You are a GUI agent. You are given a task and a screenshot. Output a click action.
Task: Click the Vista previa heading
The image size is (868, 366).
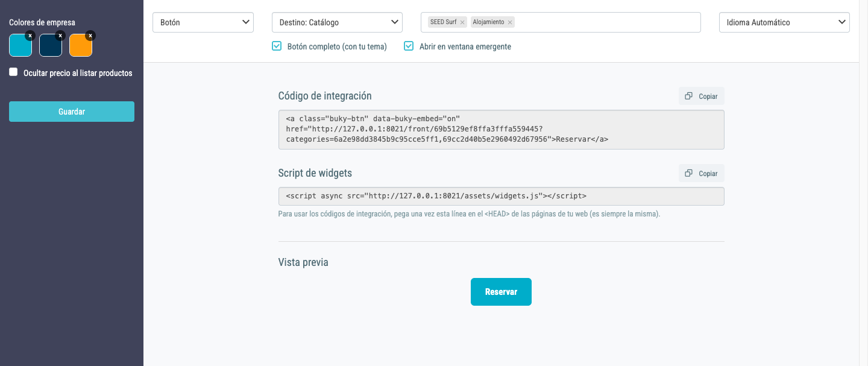pyautogui.click(x=303, y=262)
